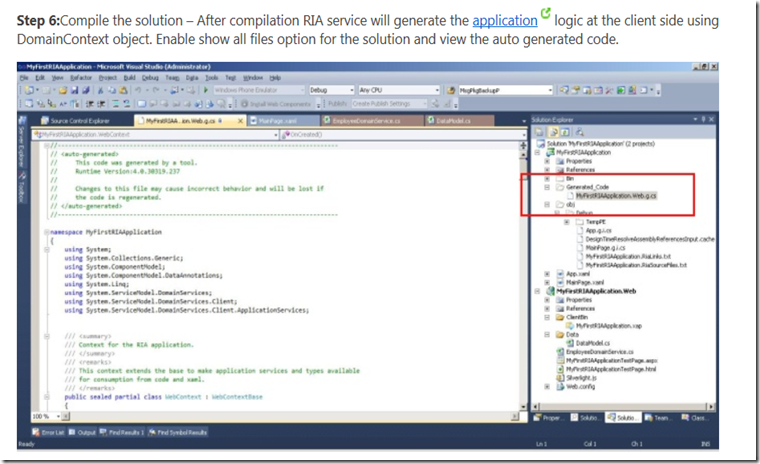Open the Output panel tab
The width and height of the screenshot is (760, 464).
click(82, 432)
